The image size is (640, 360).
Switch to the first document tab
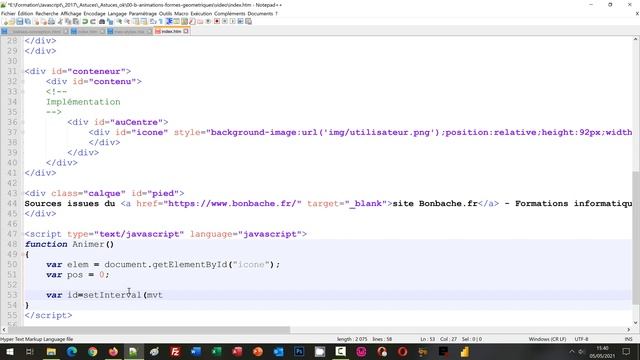click(35, 31)
